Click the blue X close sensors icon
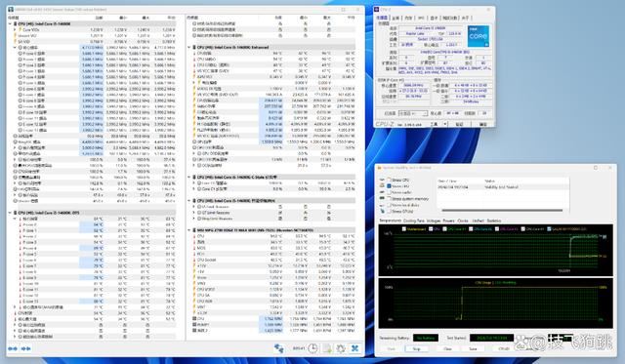Screen dimensions: 625x364 (x=354, y=348)
